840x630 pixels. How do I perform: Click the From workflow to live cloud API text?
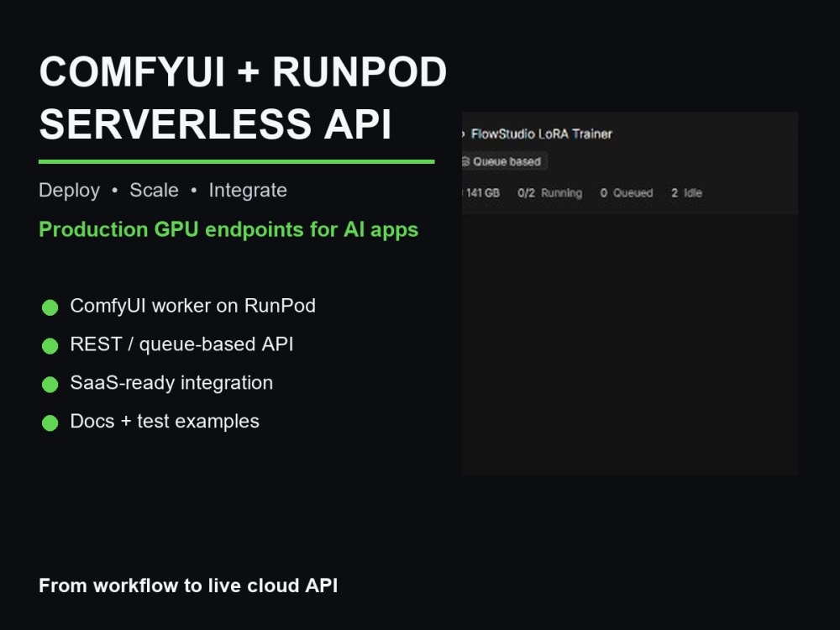(x=188, y=585)
